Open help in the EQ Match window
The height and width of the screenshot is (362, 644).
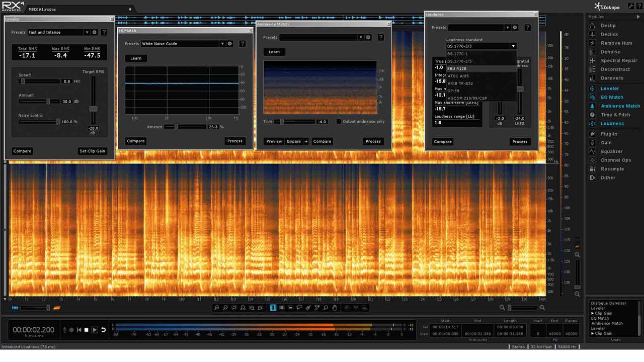tap(243, 44)
